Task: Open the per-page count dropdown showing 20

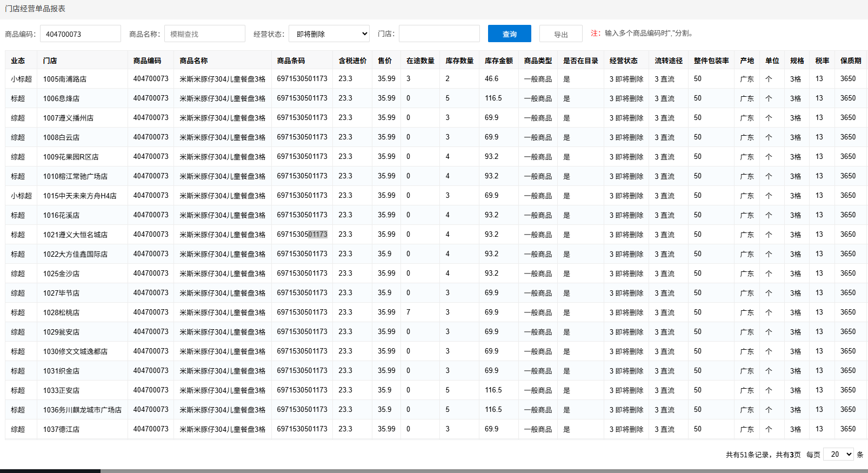Action: tap(838, 454)
